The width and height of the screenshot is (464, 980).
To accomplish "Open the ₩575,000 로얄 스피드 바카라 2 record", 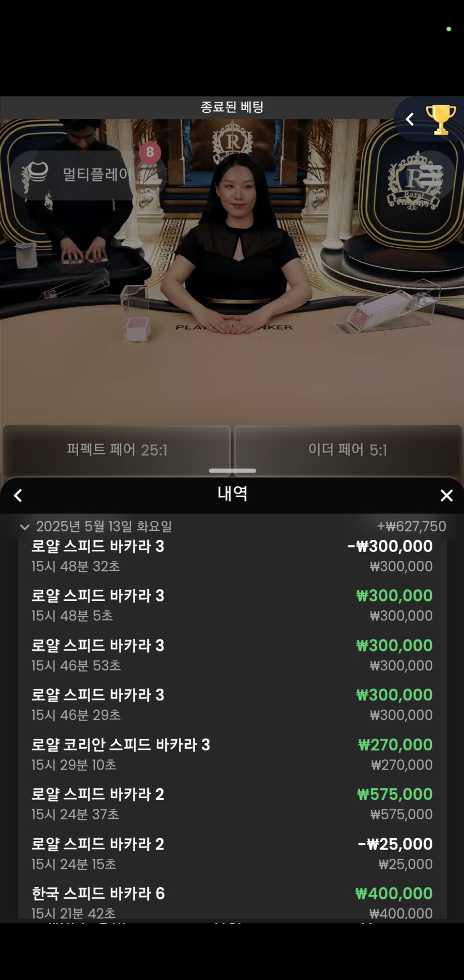I will click(x=232, y=804).
